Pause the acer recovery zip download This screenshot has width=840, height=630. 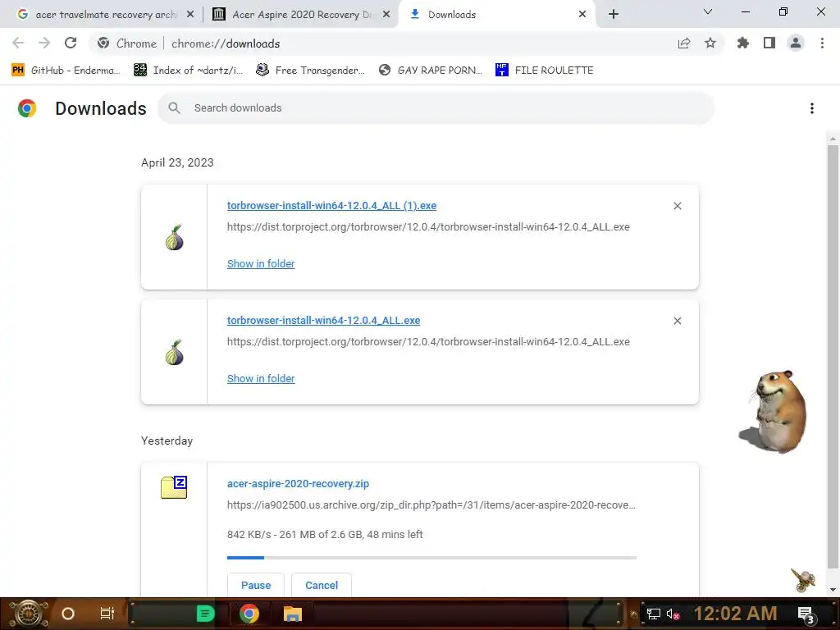[x=256, y=585]
